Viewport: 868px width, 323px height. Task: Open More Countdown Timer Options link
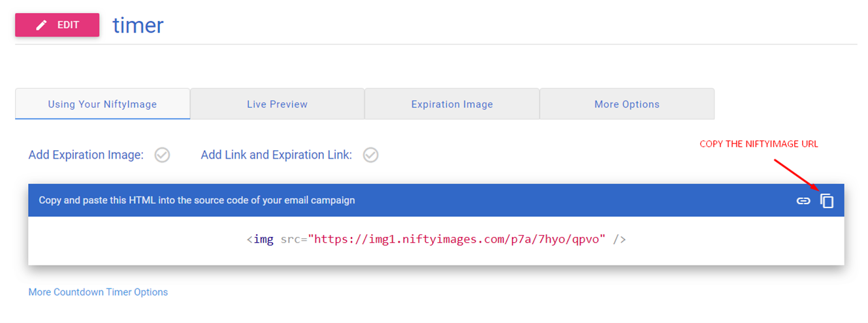[x=98, y=292]
